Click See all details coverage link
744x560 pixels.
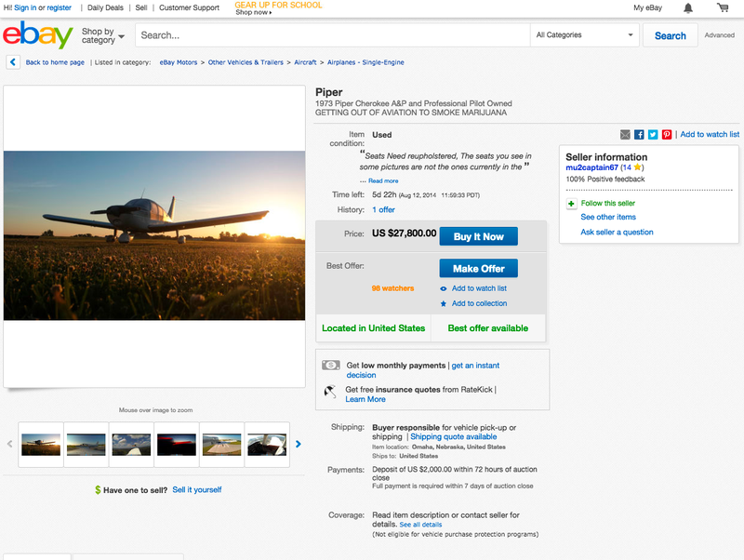click(x=420, y=525)
